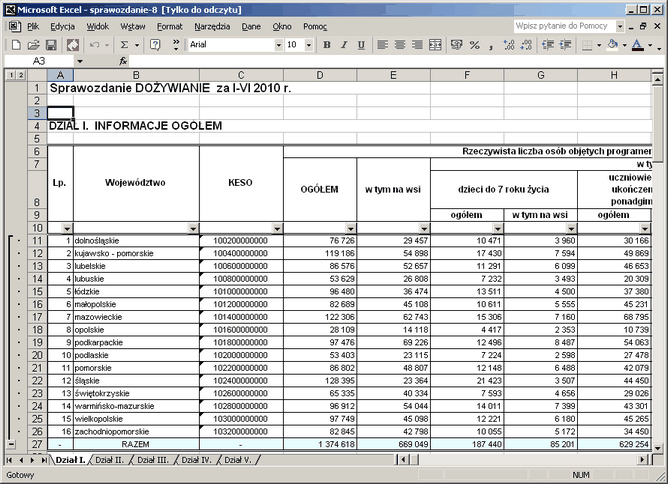Click the AutoSum sigma icon

[124, 45]
